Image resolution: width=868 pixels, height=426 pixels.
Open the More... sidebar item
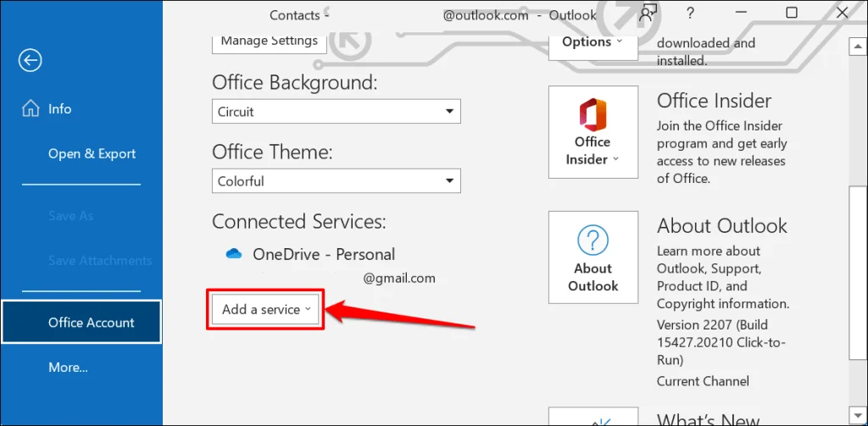click(x=68, y=367)
